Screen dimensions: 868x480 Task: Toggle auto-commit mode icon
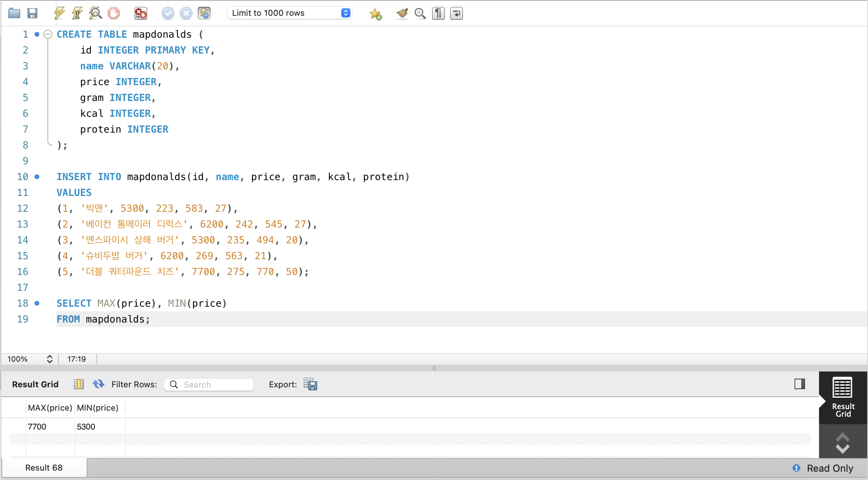[x=204, y=13]
